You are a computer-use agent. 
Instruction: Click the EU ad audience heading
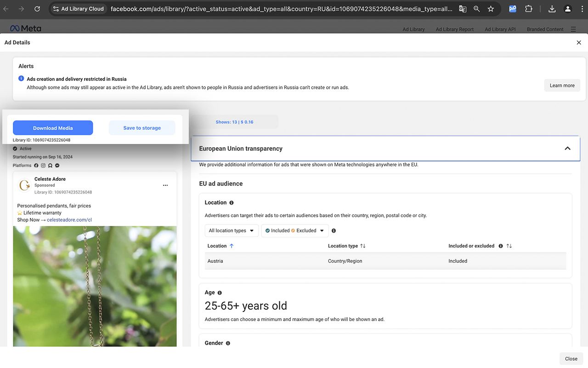(x=221, y=184)
